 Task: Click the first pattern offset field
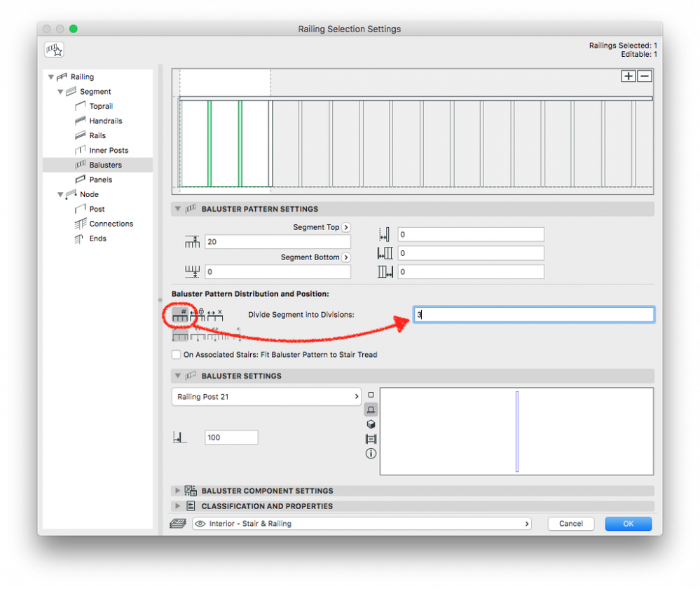coord(471,234)
